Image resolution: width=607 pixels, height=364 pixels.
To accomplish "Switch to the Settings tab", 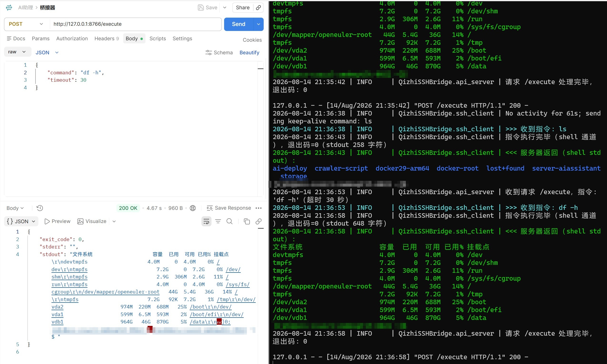I will [x=182, y=39].
